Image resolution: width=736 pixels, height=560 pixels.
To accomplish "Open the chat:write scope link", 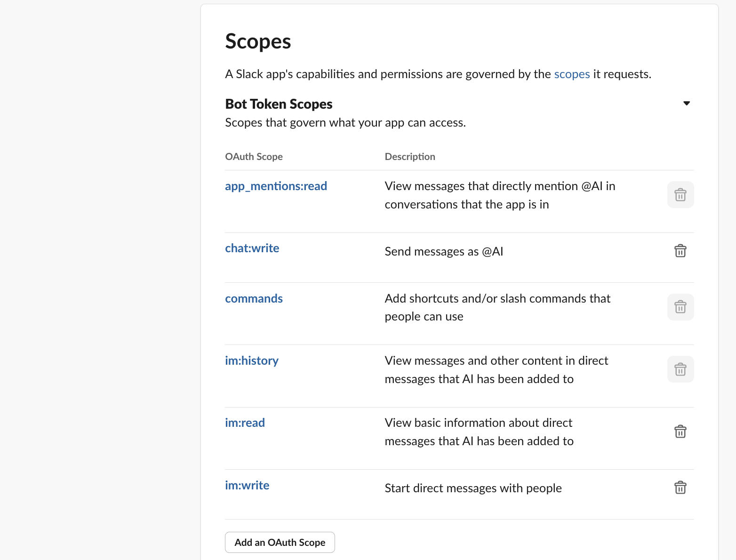I will pos(252,248).
